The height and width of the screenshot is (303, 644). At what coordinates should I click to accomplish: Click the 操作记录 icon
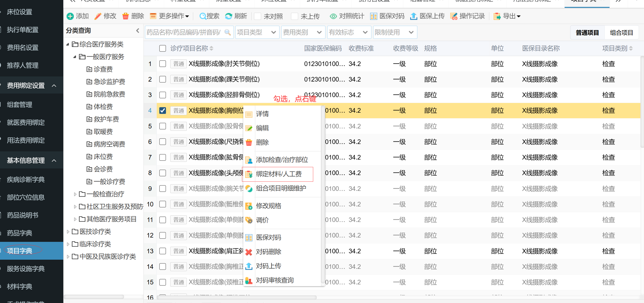coord(454,16)
